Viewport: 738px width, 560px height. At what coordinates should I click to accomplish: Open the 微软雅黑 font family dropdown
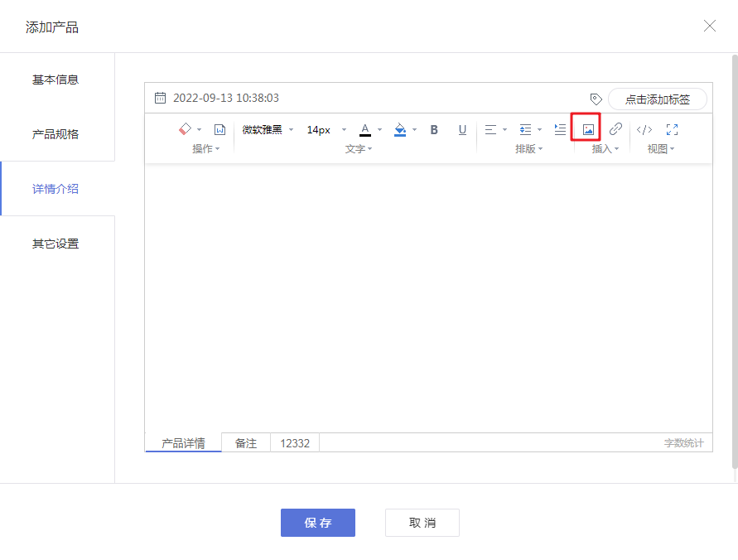point(268,130)
